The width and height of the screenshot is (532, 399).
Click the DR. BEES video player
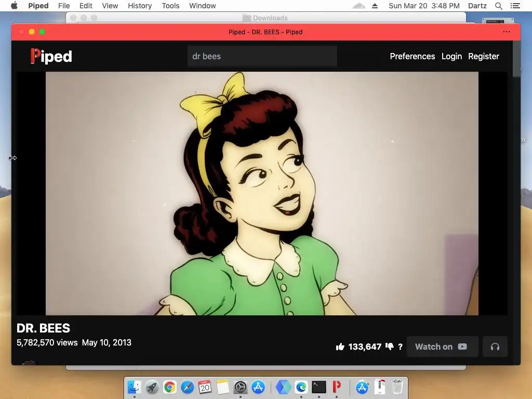coord(262,193)
